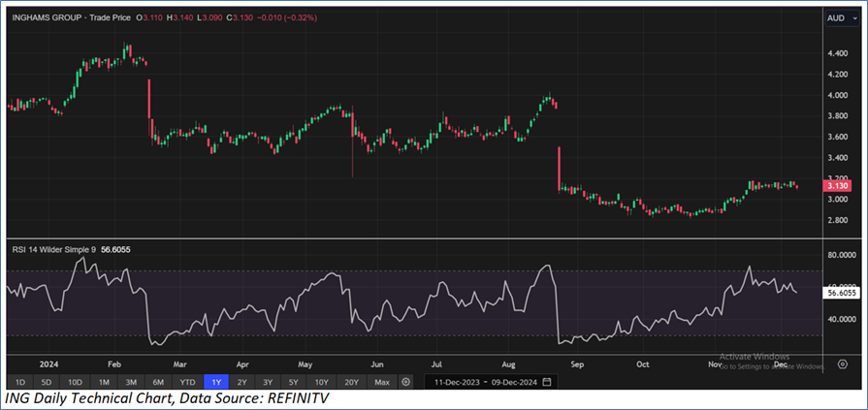Image resolution: width=868 pixels, height=410 pixels.
Task: Click the 56.6055 RSI value marker
Action: 840,291
